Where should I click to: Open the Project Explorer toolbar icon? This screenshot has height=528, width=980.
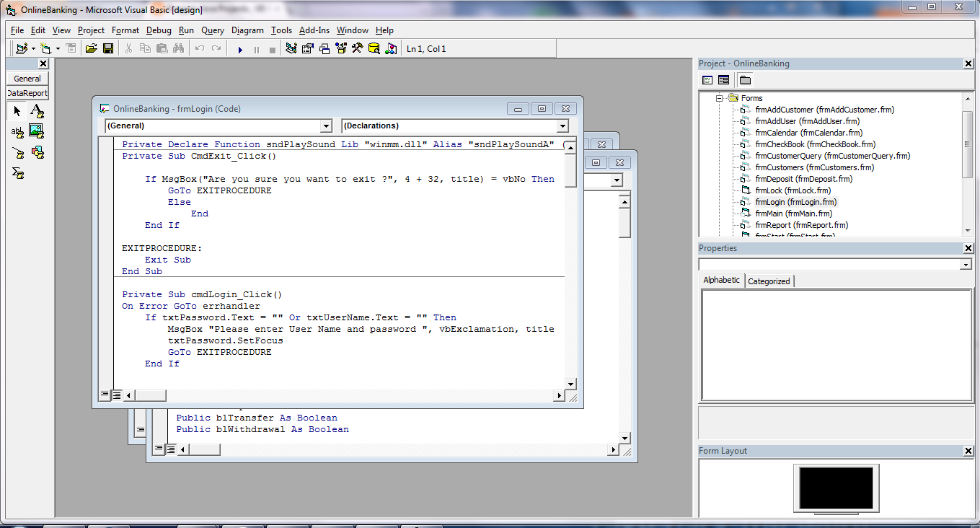[x=291, y=48]
